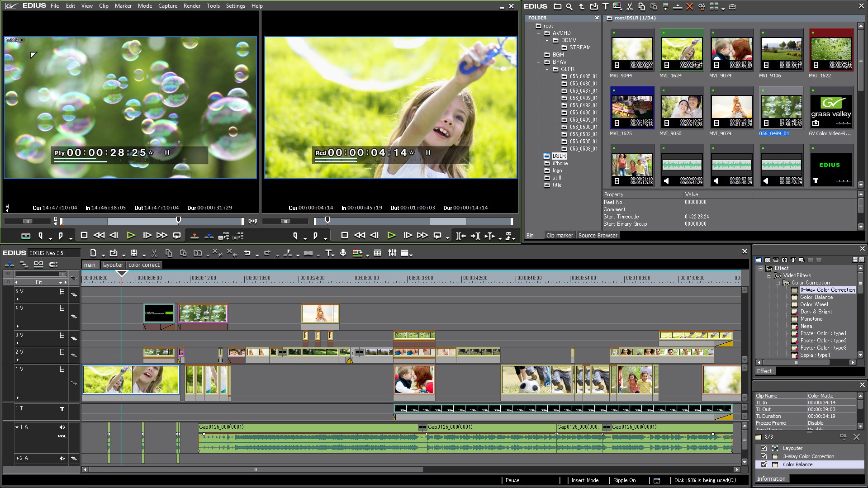Open the Fit timeline scale dropdown
The image size is (868, 488).
60,282
